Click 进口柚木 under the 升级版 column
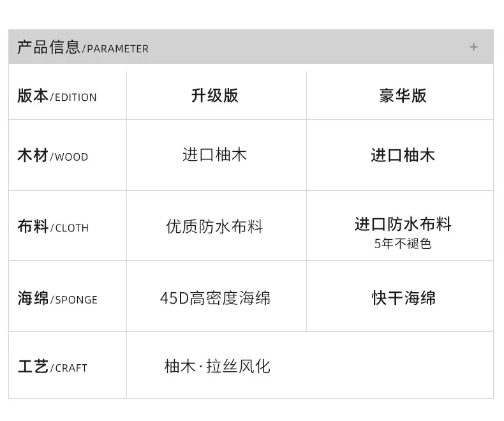Screen dimensions: 504x421 pyautogui.click(x=215, y=155)
